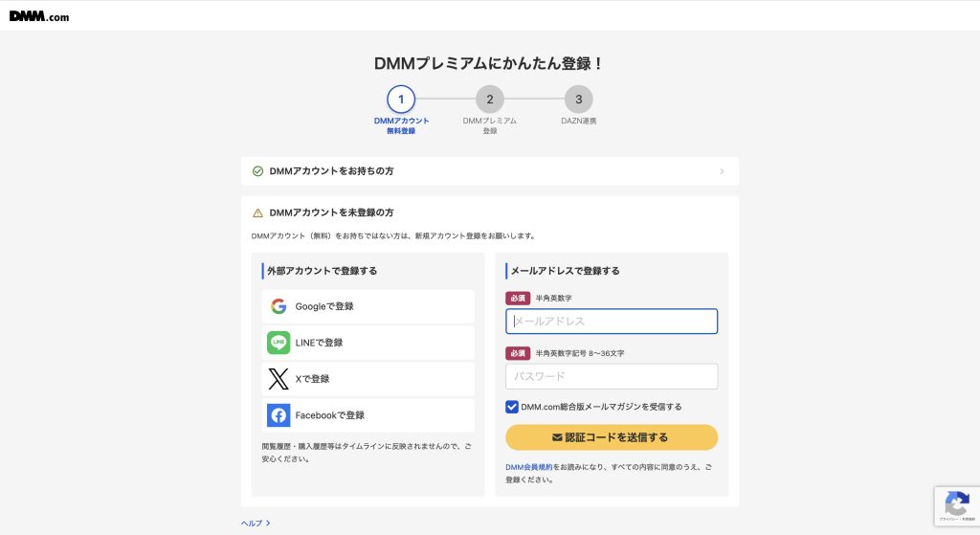Screen dimensions: 980x535
Task: Focus the メールアドレス input field
Action: pyautogui.click(x=612, y=322)
